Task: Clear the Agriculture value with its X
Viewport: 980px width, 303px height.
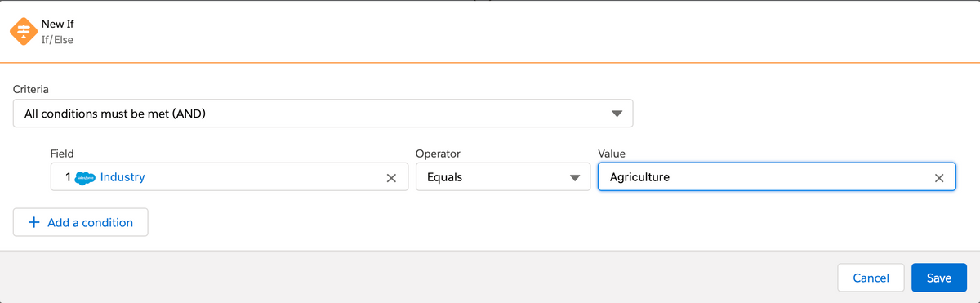Action: pyautogui.click(x=939, y=178)
